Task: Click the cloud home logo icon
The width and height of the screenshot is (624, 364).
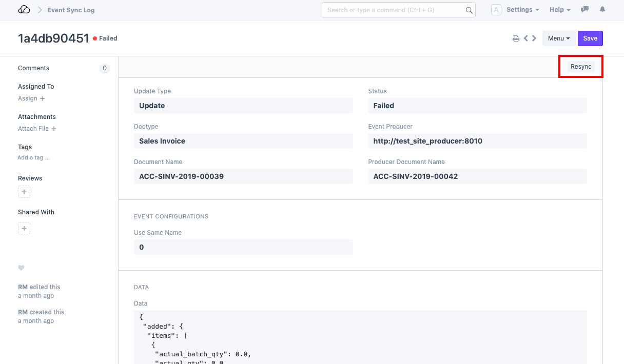Action: point(24,10)
